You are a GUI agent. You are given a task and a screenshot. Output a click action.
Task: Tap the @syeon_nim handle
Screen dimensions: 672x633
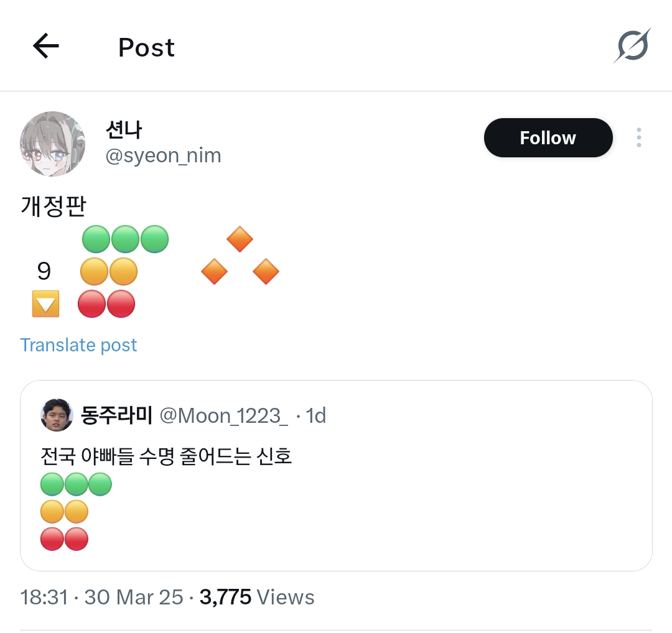(163, 155)
